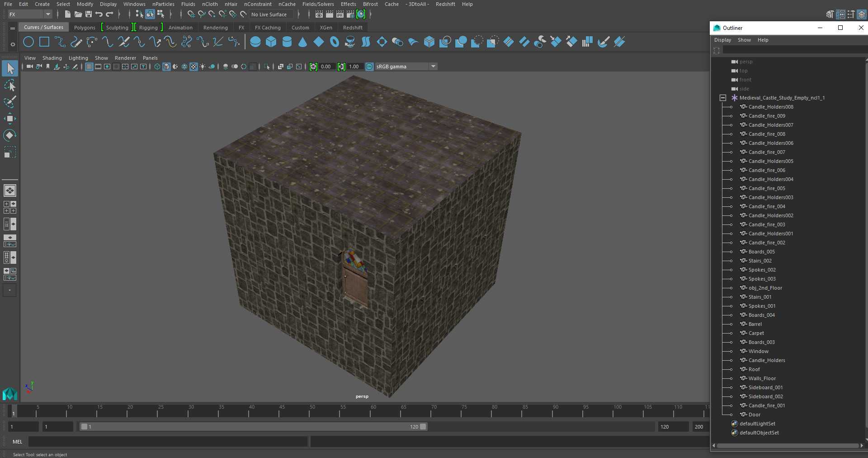
Task: Undo the last action
Action: coord(99,14)
